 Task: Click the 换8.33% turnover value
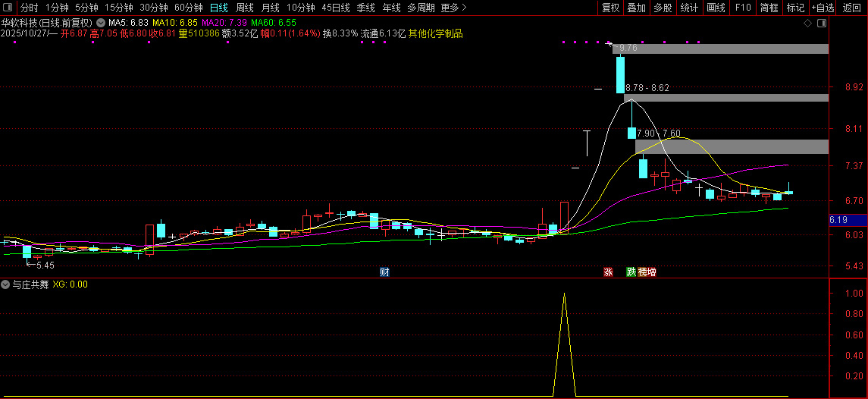coord(340,34)
